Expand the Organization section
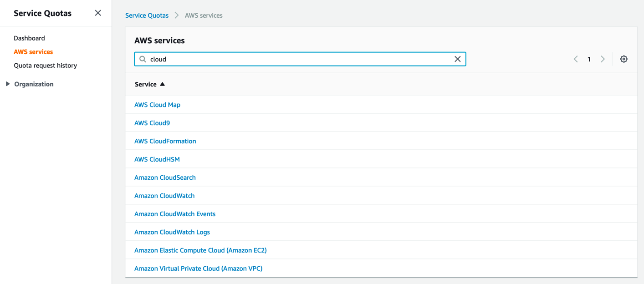The image size is (644, 284). coord(8,84)
